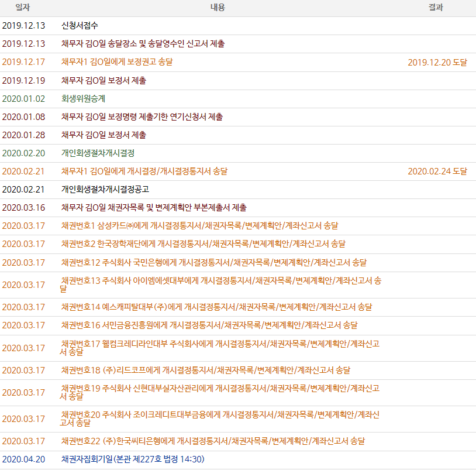Click the date 2019.12.19

coord(23,81)
